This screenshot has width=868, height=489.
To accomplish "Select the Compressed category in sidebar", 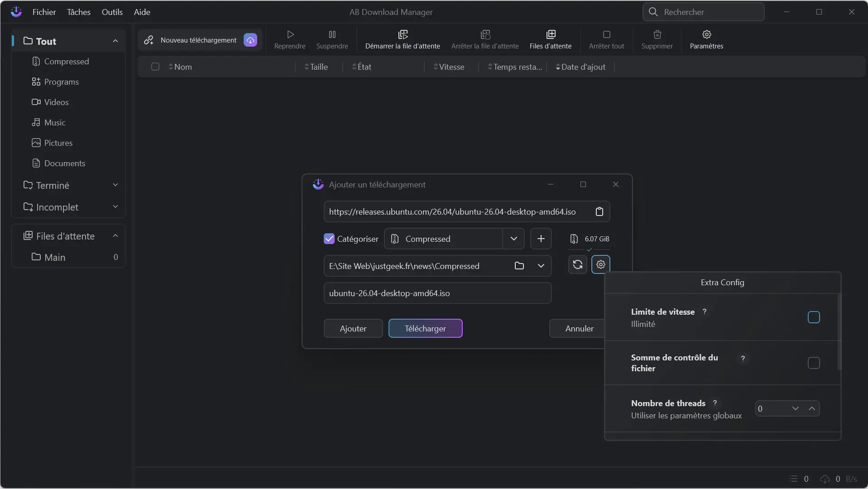I will point(68,61).
